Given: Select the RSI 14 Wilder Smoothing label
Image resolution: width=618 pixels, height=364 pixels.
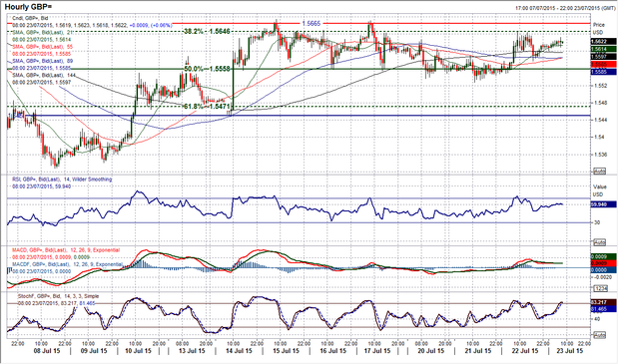Looking at the screenshot, I should coord(62,180).
